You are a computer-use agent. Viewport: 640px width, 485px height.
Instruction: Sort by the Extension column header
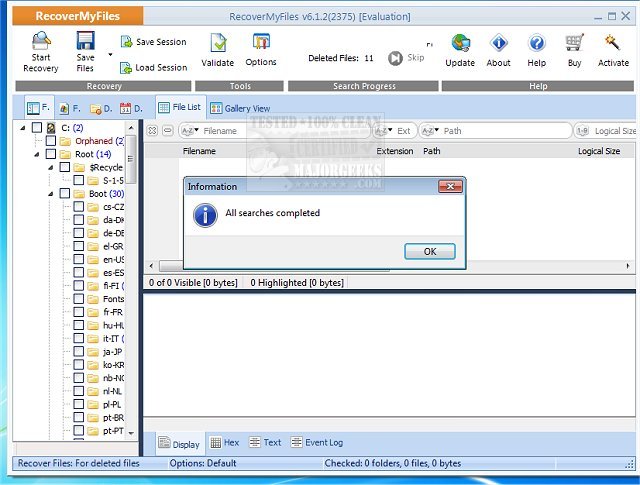coord(395,151)
